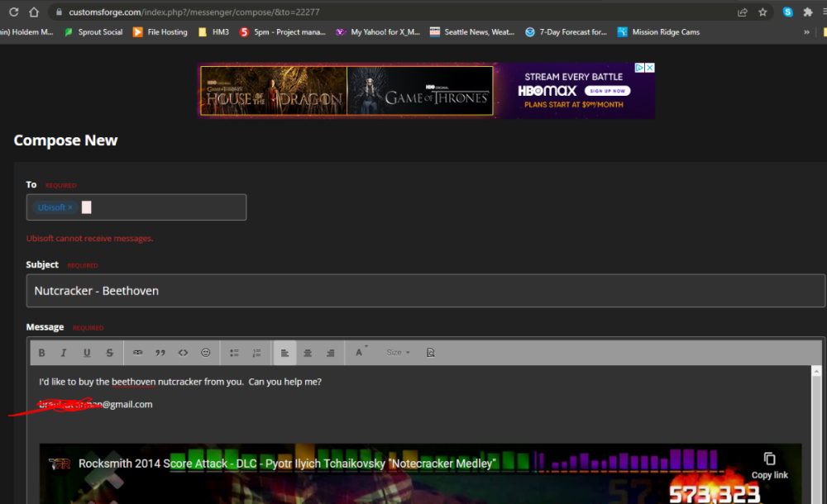The height and width of the screenshot is (504, 827).
Task: Insert a bulleted list
Action: point(234,353)
